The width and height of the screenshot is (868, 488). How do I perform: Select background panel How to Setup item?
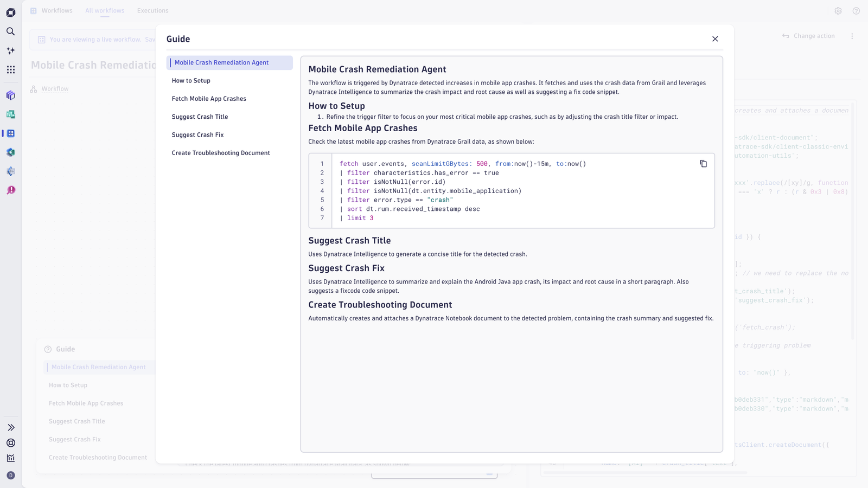point(68,386)
